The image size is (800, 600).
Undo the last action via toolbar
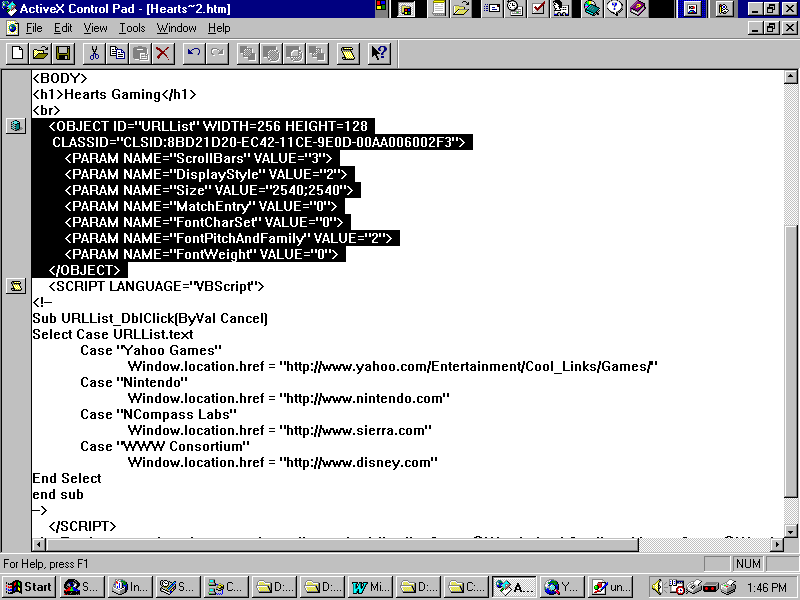[x=194, y=53]
